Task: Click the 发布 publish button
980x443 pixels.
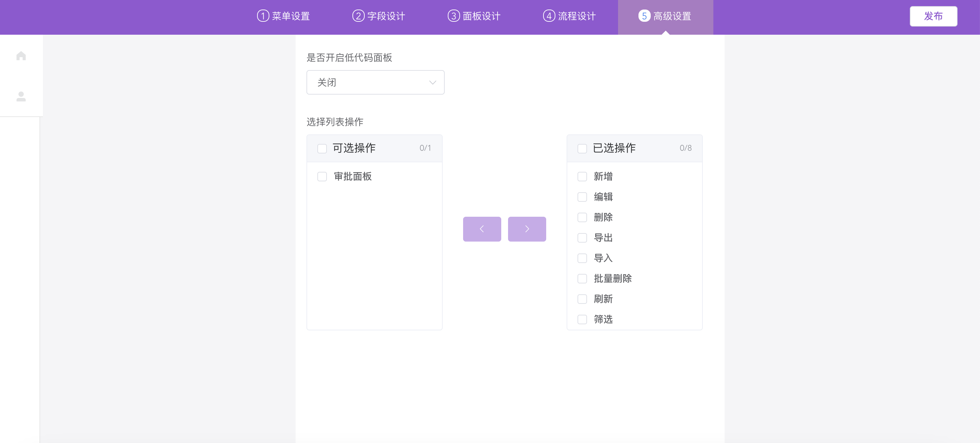Action: (933, 16)
